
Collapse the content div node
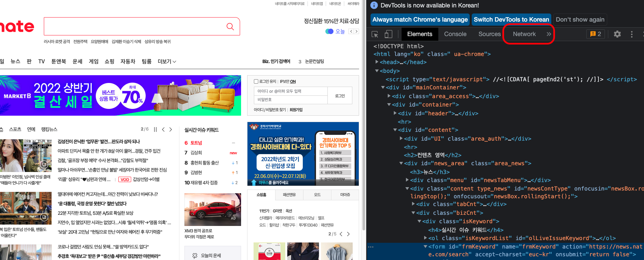[395, 130]
